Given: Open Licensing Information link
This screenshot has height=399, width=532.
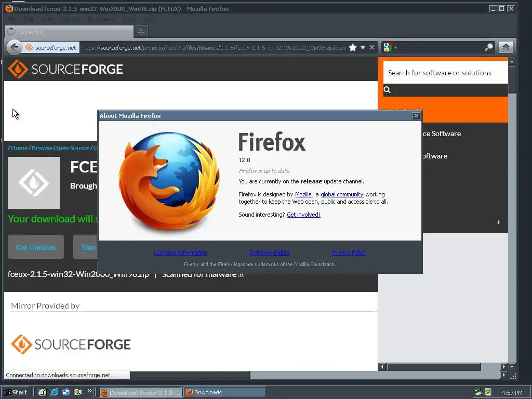Looking at the screenshot, I should coord(180,252).
